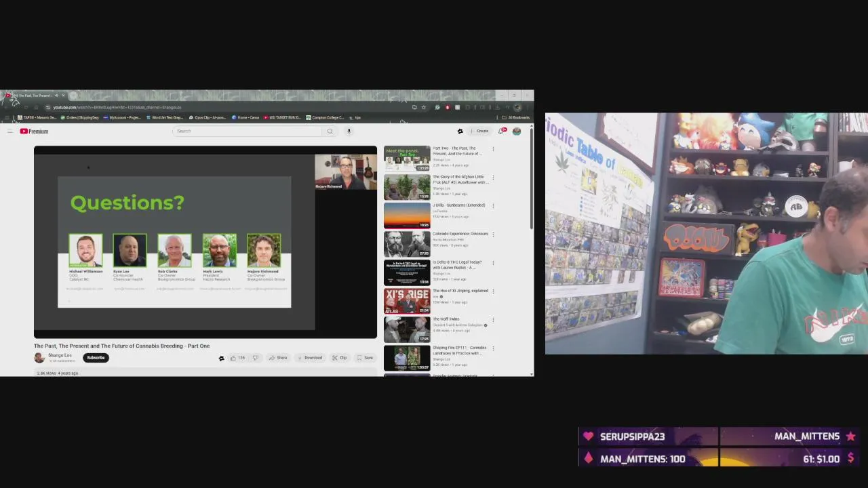
Task: Open Home - Canva bookmark
Action: [x=245, y=117]
